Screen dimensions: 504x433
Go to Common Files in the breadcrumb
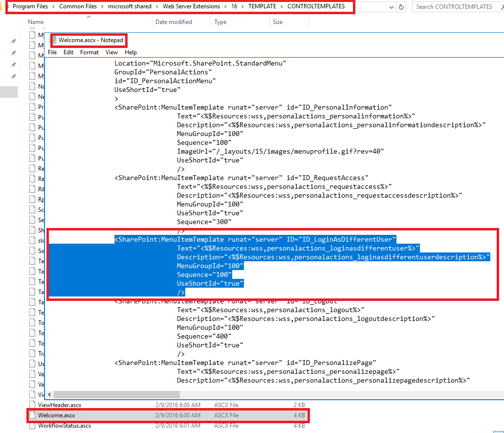78,6
